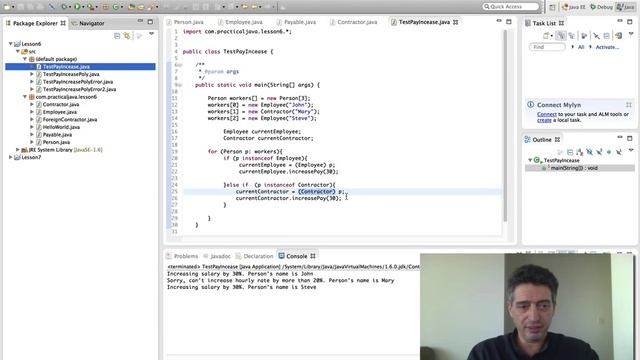Click the create local task link
Viewport: 640px width, 360px height.
coord(544,120)
